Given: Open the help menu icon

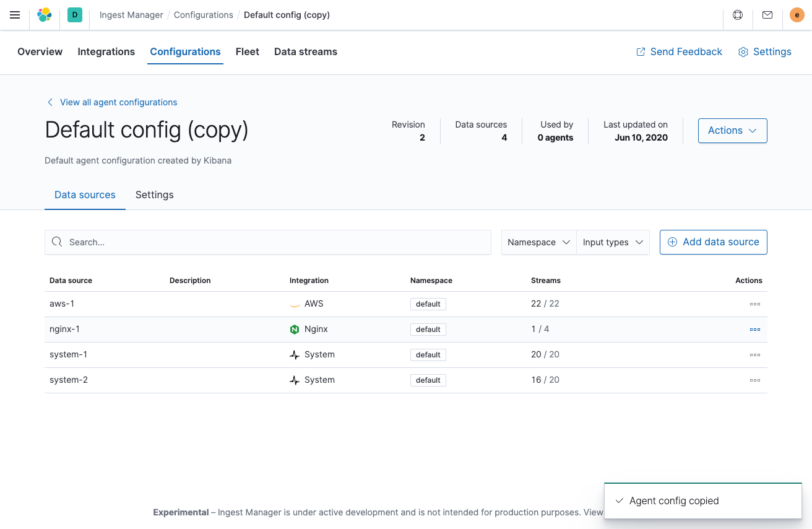Looking at the screenshot, I should 738,15.
